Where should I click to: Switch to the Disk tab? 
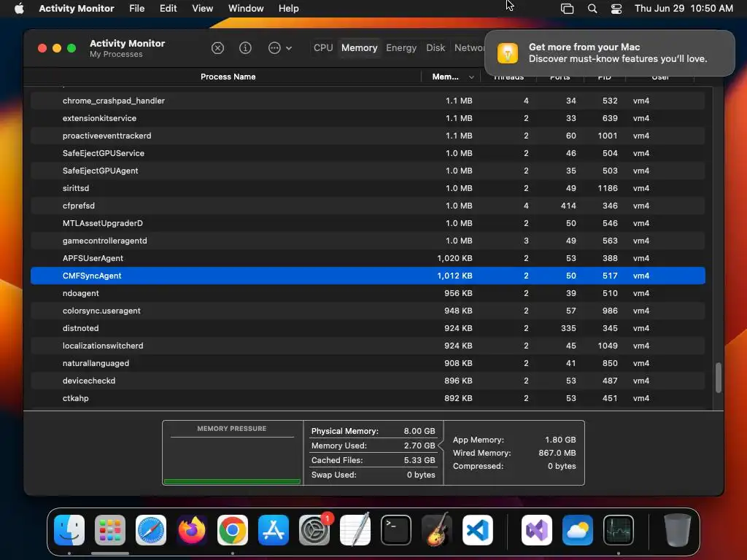pos(436,47)
